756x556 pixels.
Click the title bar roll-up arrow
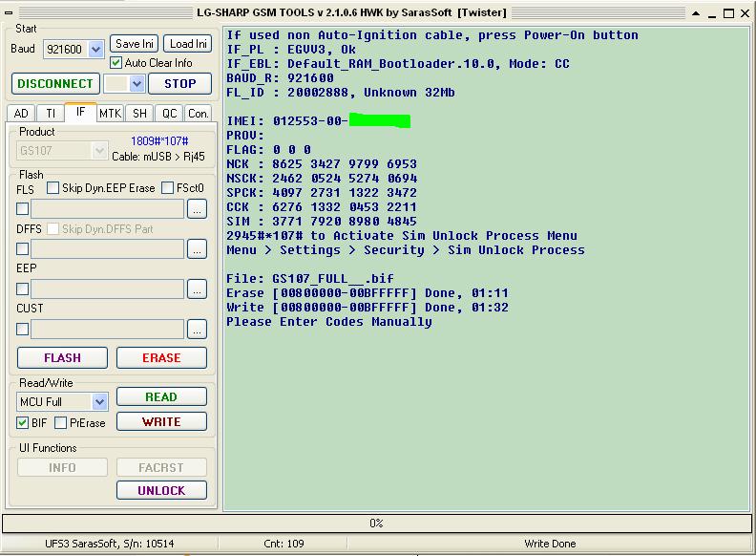coord(696,13)
